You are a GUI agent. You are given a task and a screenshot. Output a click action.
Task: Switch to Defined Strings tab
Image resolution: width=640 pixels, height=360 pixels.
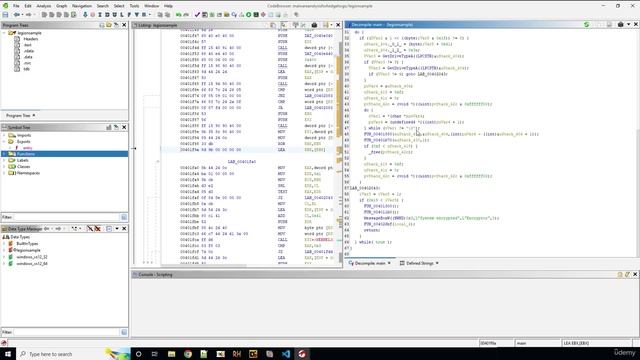coord(419,263)
